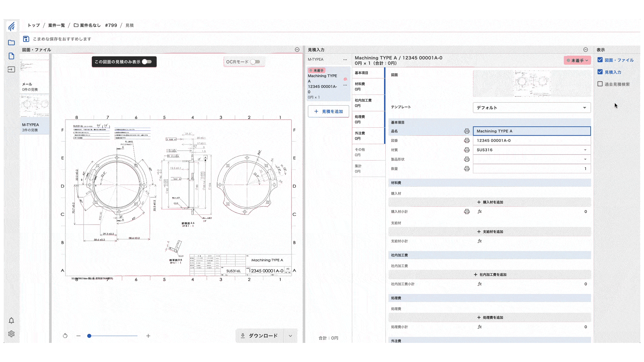
Task: Click the rotate drawing icon
Action: [65, 336]
